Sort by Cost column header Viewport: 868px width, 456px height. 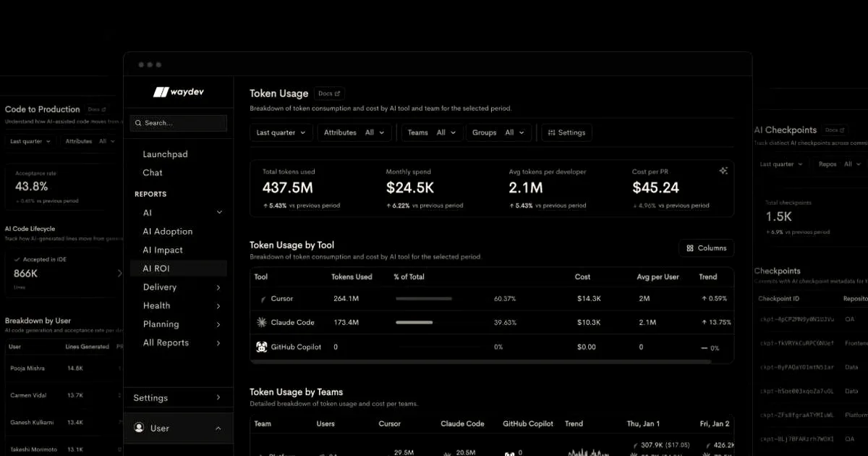coord(583,276)
